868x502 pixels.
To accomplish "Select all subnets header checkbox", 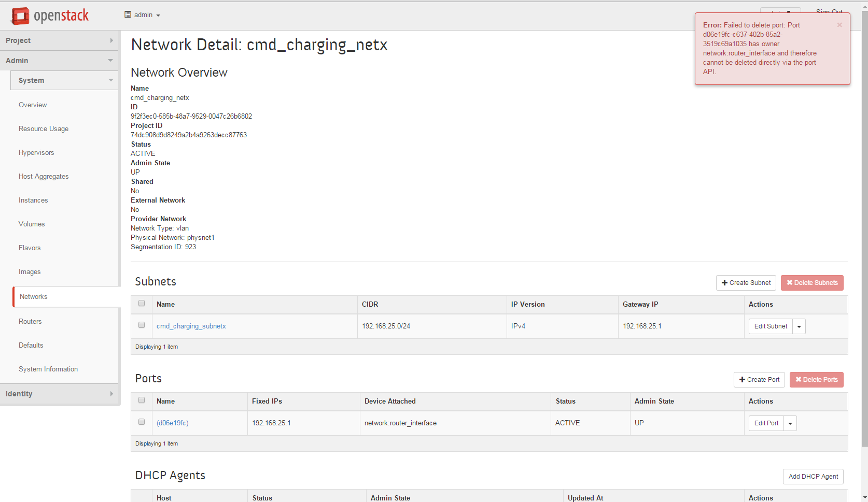I will point(142,304).
